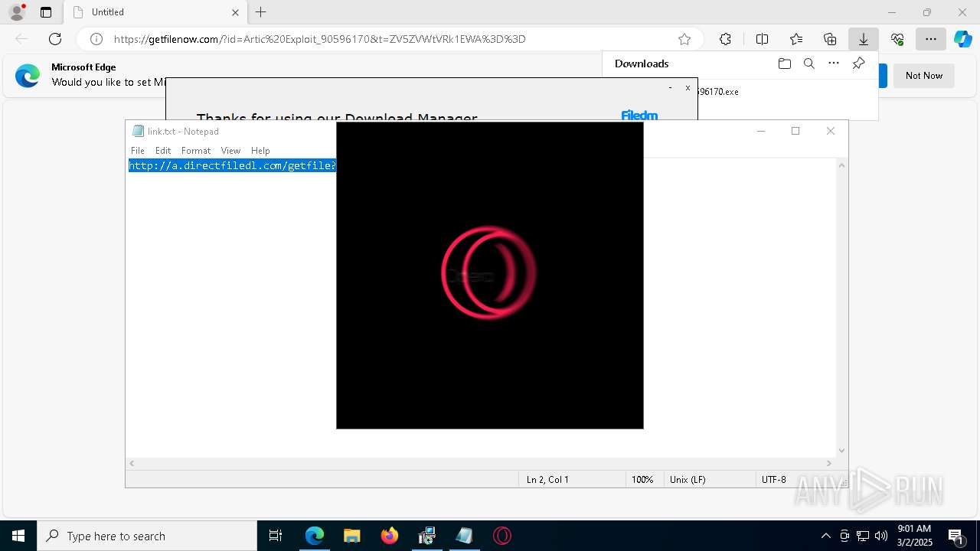Image resolution: width=980 pixels, height=551 pixels.
Task: Click the taskbar search box
Action: click(147, 536)
